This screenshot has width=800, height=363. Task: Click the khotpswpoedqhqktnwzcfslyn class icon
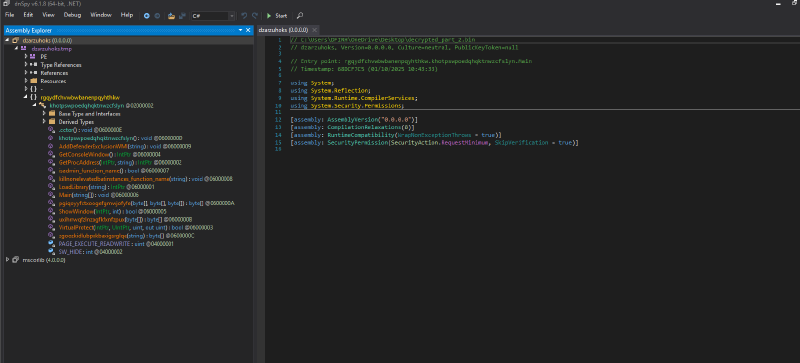tap(42, 105)
